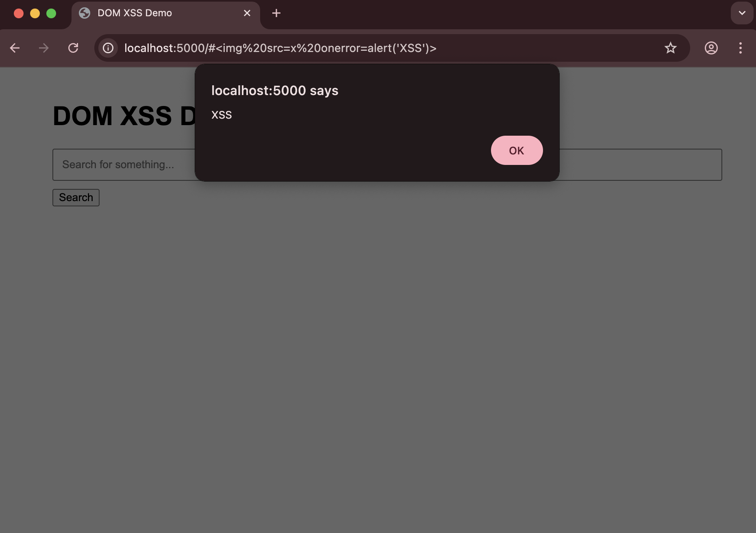756x533 pixels.
Task: Bookmark the page using the star icon
Action: [x=671, y=48]
